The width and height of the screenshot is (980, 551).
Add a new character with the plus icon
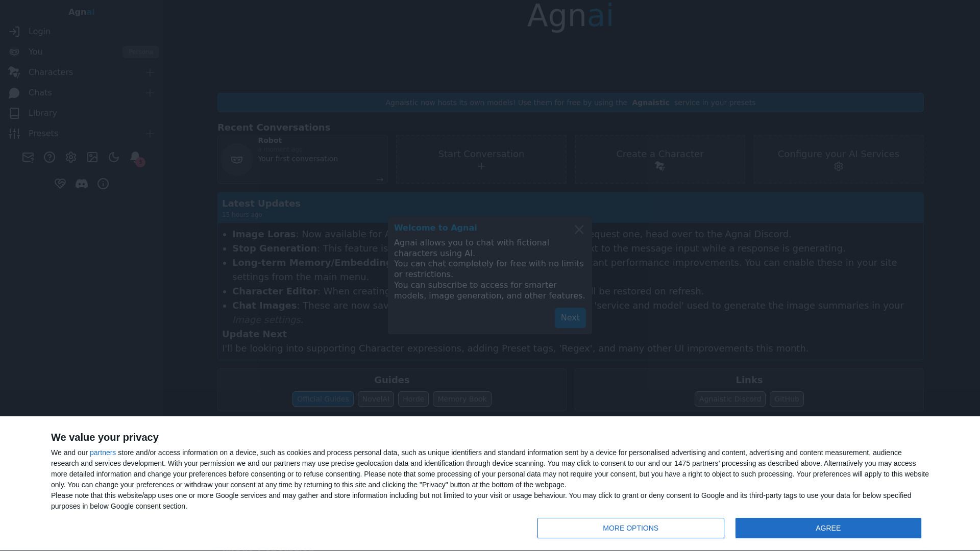tap(150, 72)
